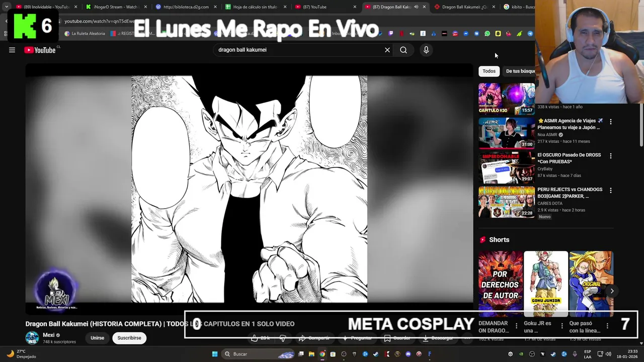Open options for PERU REJECTS vs CHANDOGS video
This screenshot has height=362, width=644.
(611, 191)
